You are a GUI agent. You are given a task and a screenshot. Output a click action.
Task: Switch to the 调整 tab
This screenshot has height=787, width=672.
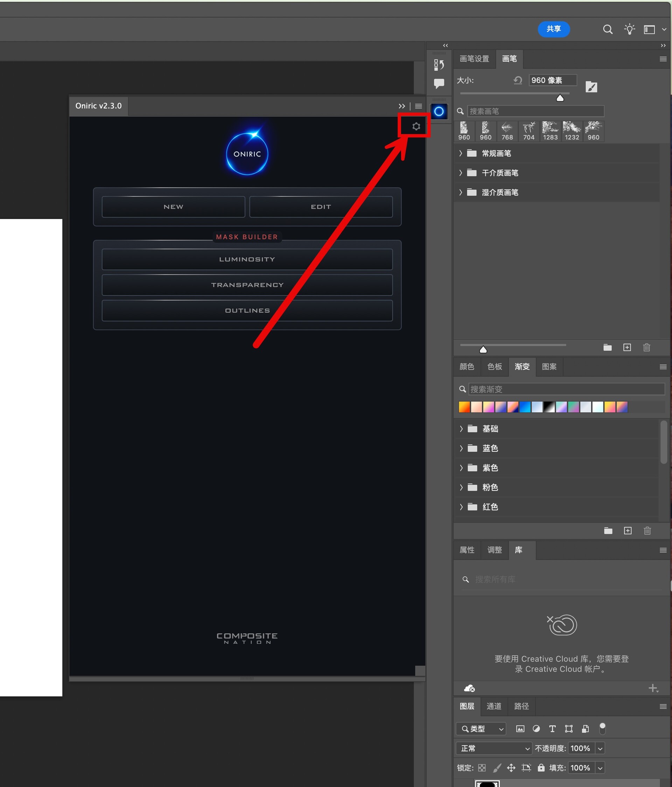(x=495, y=550)
